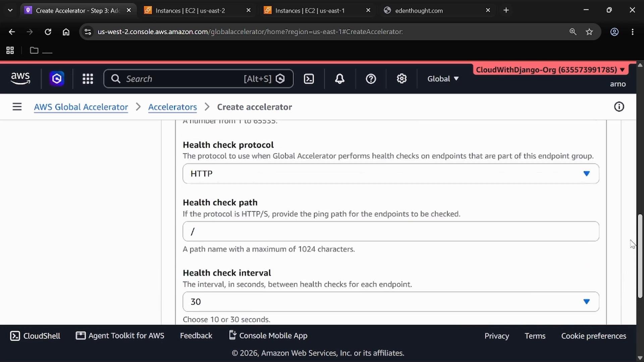Focus the AWS Search box
The width and height of the screenshot is (644, 362).
[x=199, y=79]
